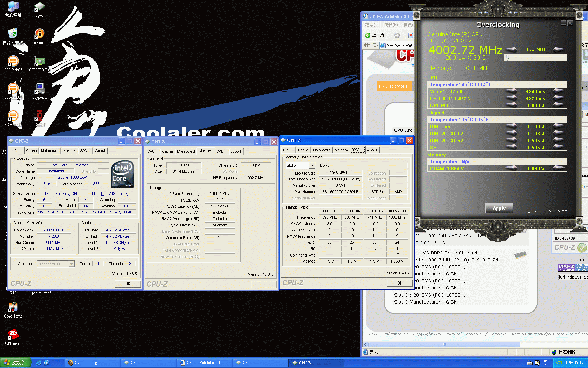Click OK in the SPD CPU-Z window

400,283
